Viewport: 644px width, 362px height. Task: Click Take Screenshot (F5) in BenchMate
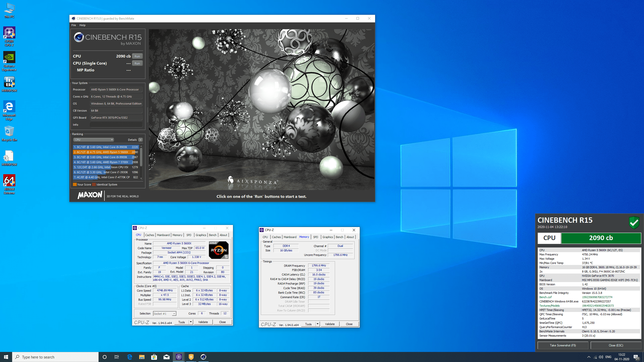563,345
